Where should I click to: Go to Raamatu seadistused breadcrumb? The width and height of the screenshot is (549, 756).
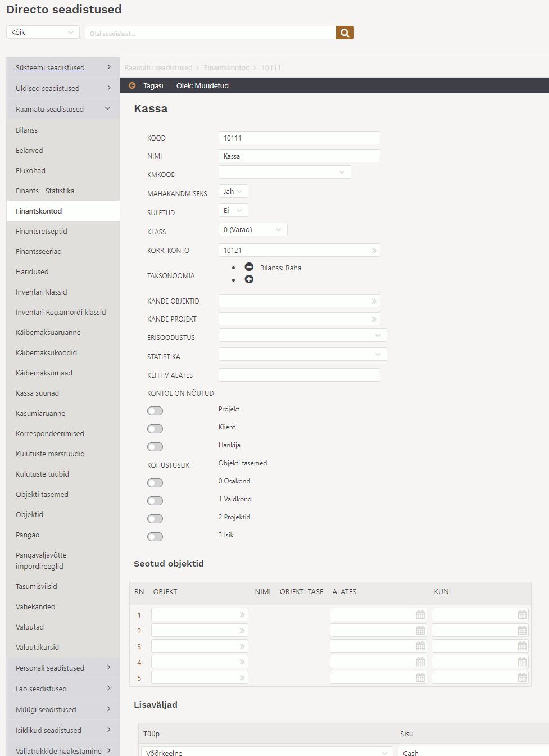coord(158,67)
